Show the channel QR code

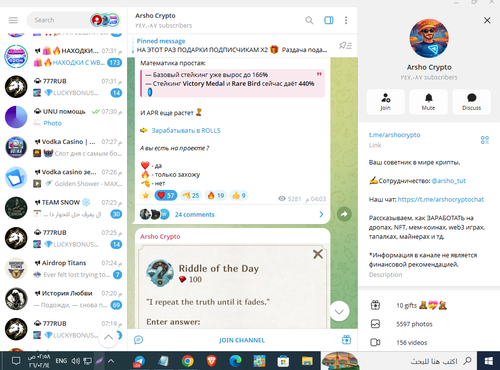485,140
